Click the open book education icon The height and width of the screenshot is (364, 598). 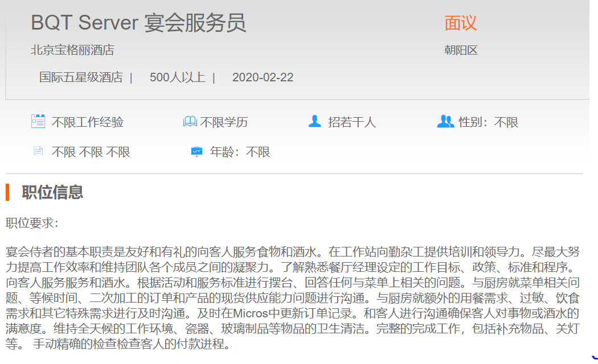click(190, 122)
